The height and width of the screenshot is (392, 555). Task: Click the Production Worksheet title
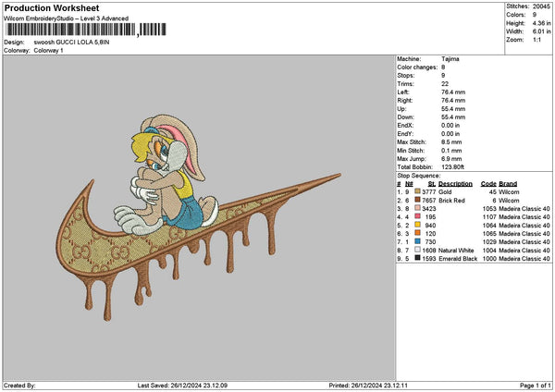click(52, 8)
